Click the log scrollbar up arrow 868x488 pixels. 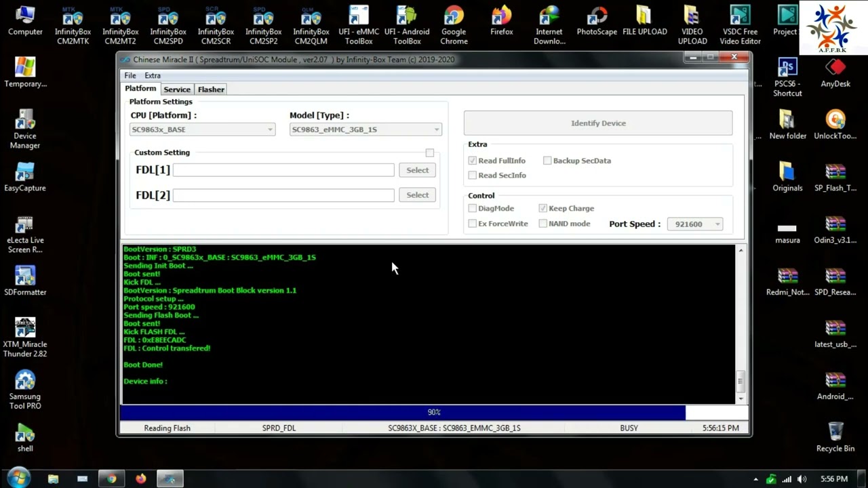pos(741,251)
